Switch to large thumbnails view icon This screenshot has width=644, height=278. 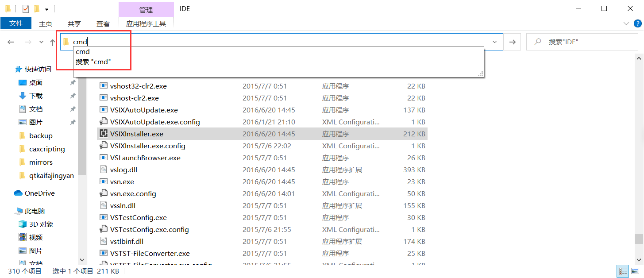[635, 271]
